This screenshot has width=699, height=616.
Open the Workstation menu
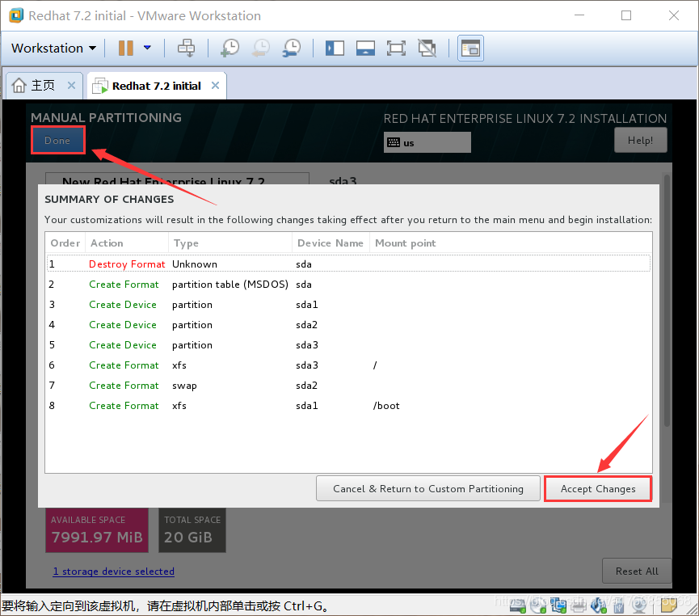53,48
